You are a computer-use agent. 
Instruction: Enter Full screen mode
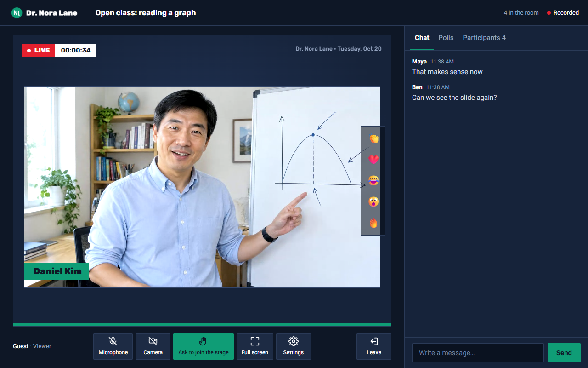(x=255, y=346)
